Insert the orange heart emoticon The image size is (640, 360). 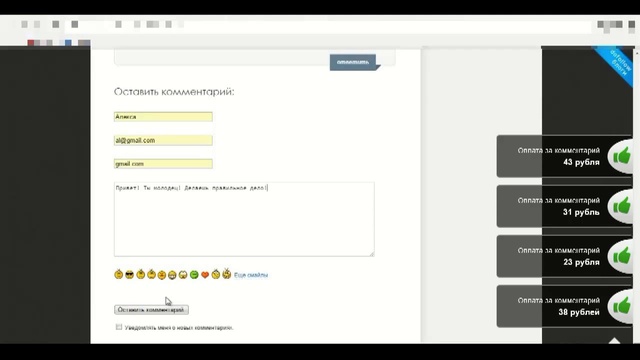(x=205, y=275)
